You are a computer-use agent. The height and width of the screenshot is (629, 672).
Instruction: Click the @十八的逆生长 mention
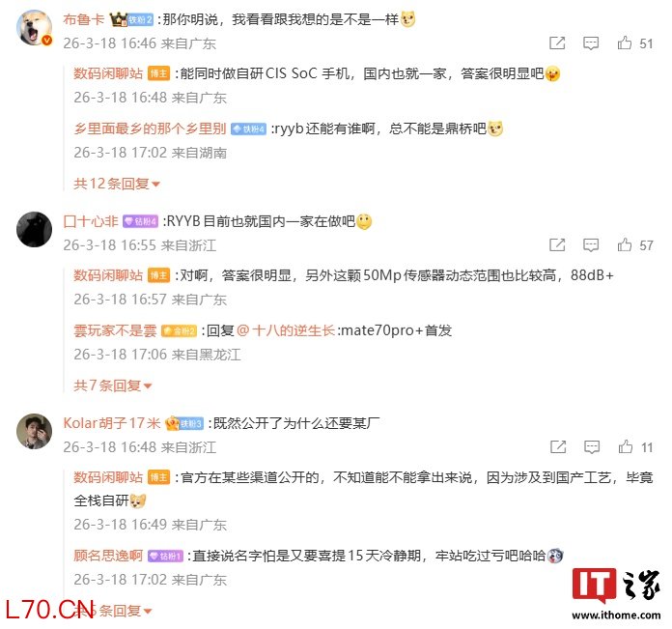pyautogui.click(x=285, y=330)
